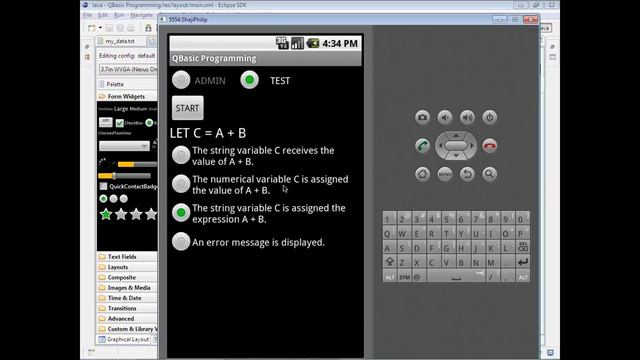
Task: Click the emulator home button
Action: pos(422,174)
